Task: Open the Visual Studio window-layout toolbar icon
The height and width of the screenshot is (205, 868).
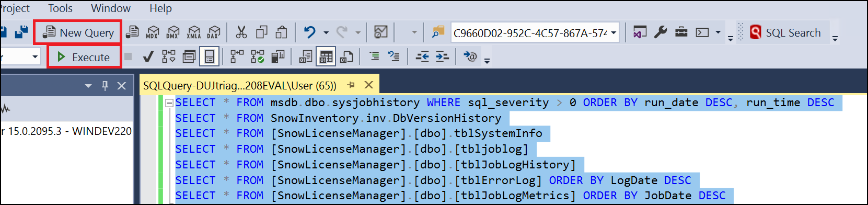Action: 640,32
